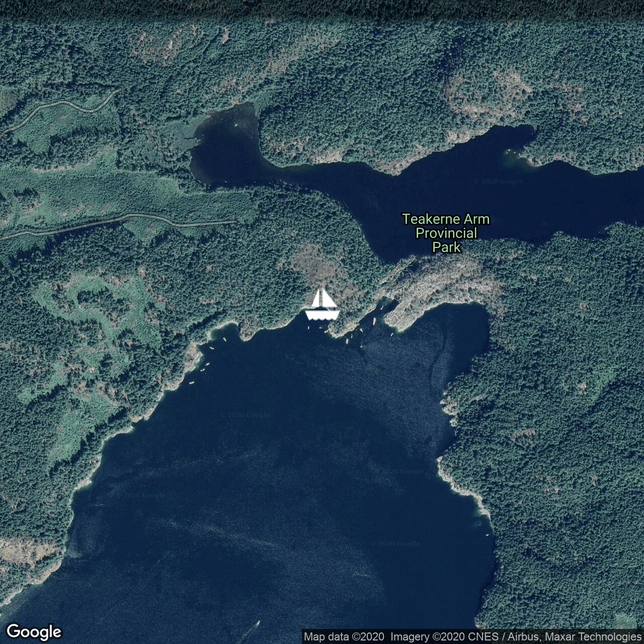Click the end of the straight forest road
Screen dimensions: 644x644
point(234,221)
